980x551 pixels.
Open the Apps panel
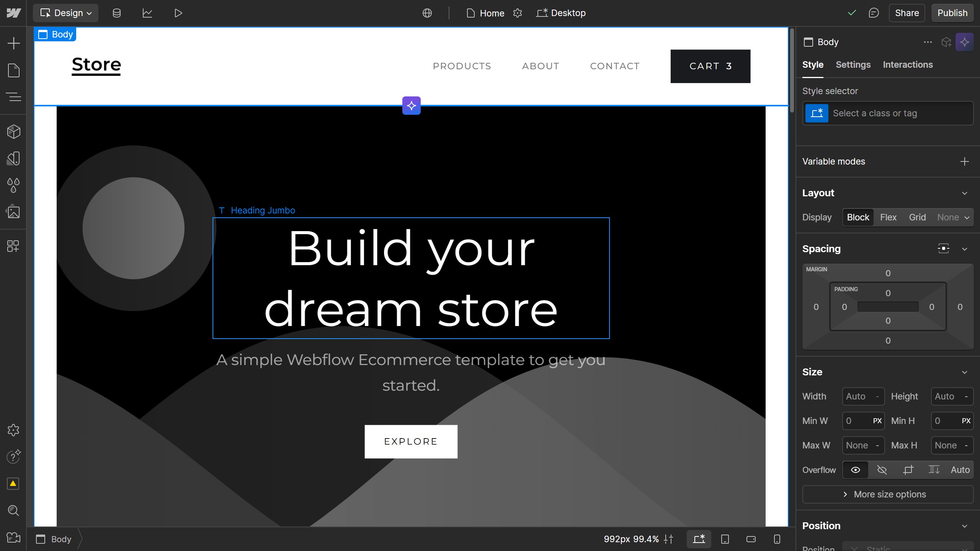(14, 246)
